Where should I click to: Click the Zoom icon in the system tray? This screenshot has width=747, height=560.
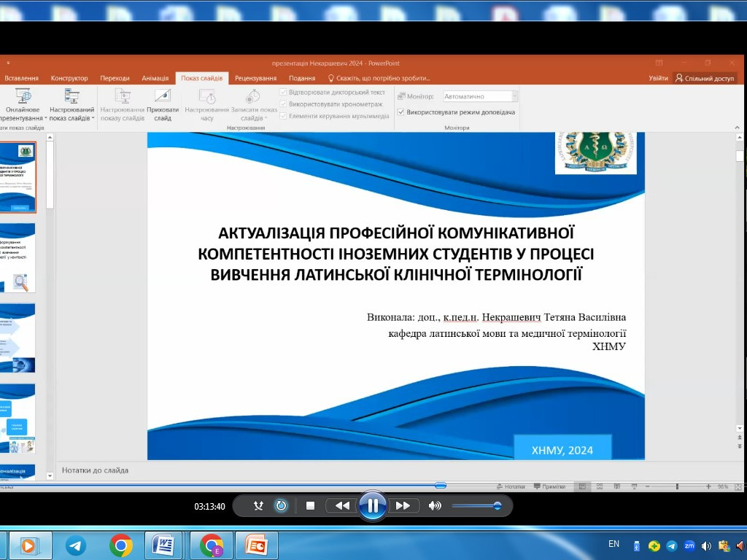point(689,545)
